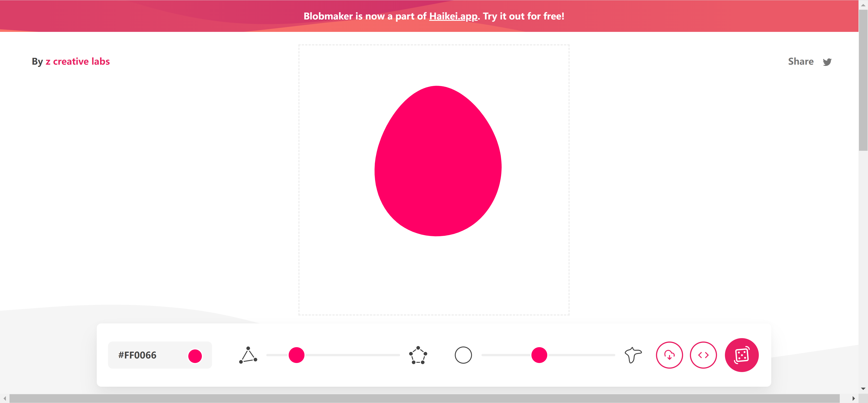Click the pentagon high-complexity icon
The width and height of the screenshot is (868, 403).
[418, 355]
